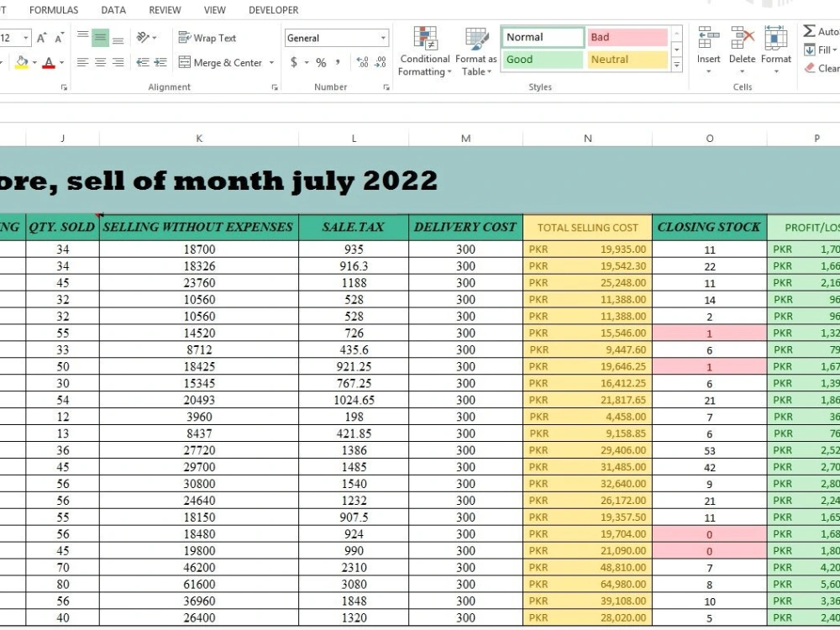840x630 pixels.
Task: Decrease indent of cell contents
Action: 143,63
